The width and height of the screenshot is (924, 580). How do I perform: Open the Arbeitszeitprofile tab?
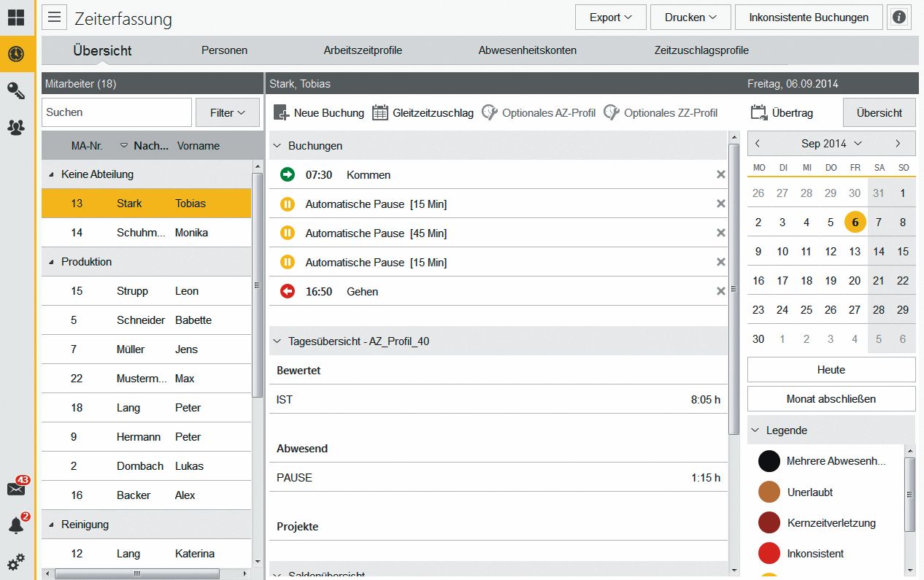(x=363, y=50)
